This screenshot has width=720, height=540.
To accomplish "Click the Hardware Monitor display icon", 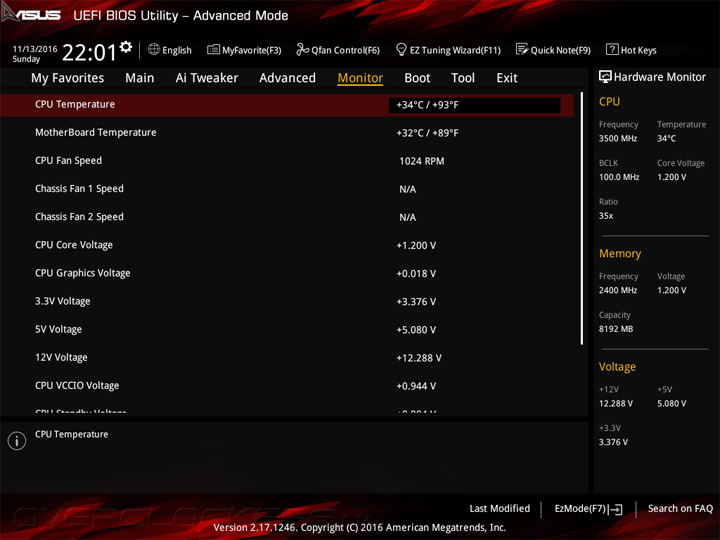I will [605, 77].
